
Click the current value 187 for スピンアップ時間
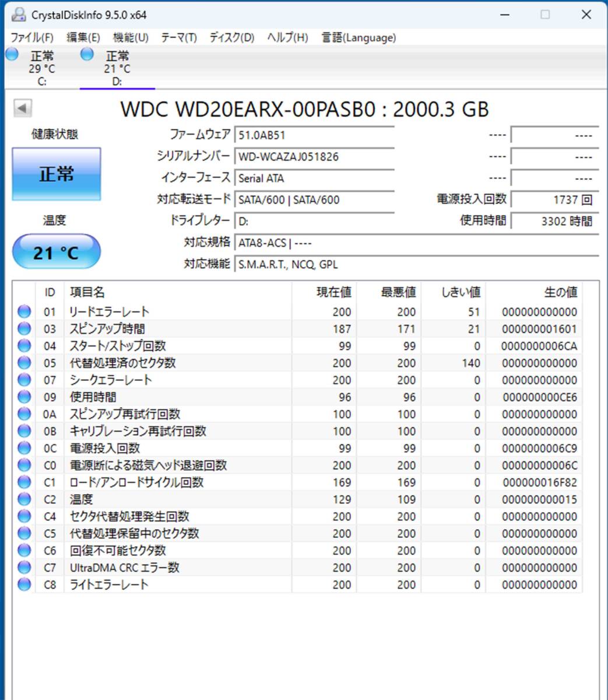click(x=342, y=328)
